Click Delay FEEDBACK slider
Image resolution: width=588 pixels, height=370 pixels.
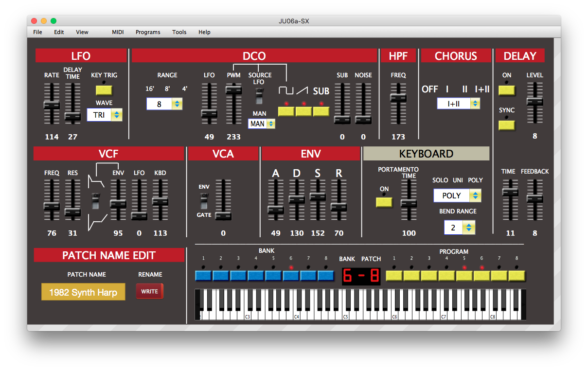pyautogui.click(x=535, y=200)
